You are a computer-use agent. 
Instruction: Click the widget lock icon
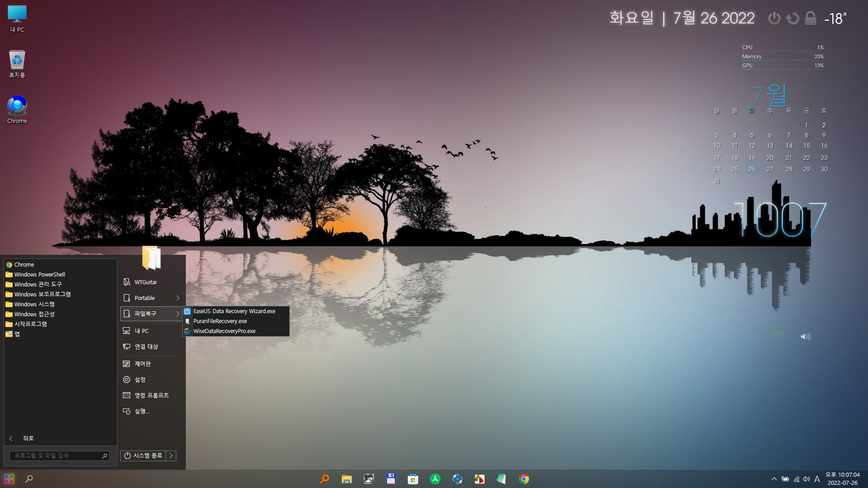click(x=811, y=19)
